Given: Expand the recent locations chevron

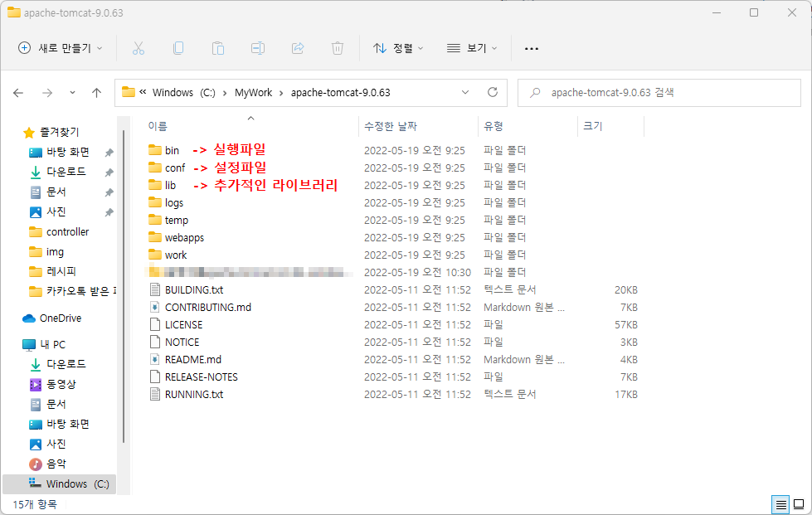Looking at the screenshot, I should click(x=72, y=93).
